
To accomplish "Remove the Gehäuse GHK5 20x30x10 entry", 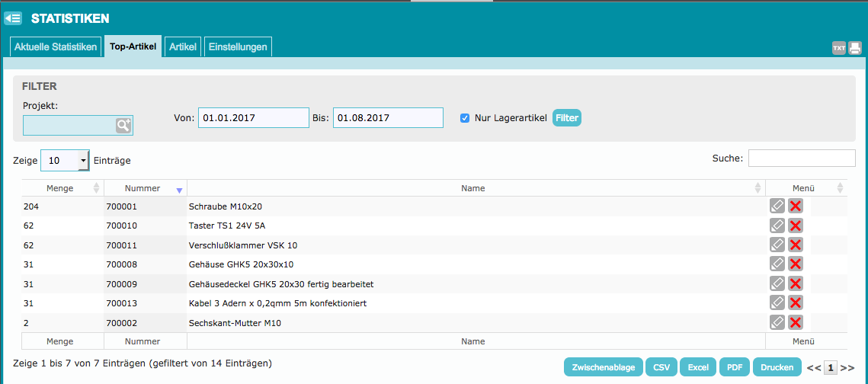I will pos(796,264).
